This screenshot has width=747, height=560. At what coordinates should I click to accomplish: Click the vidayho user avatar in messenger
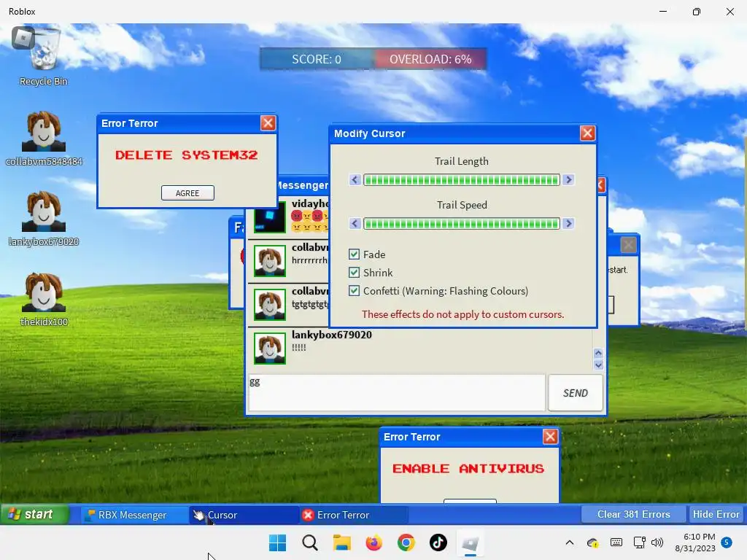pyautogui.click(x=270, y=217)
